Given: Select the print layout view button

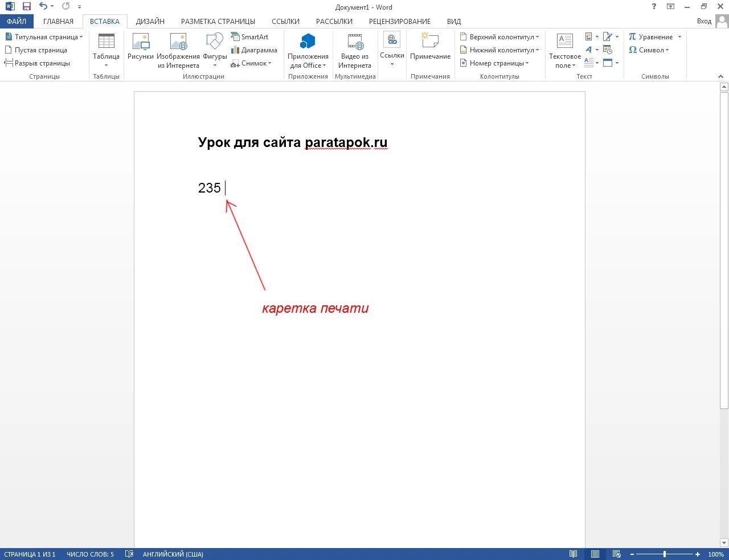Looking at the screenshot, I should pos(595,554).
